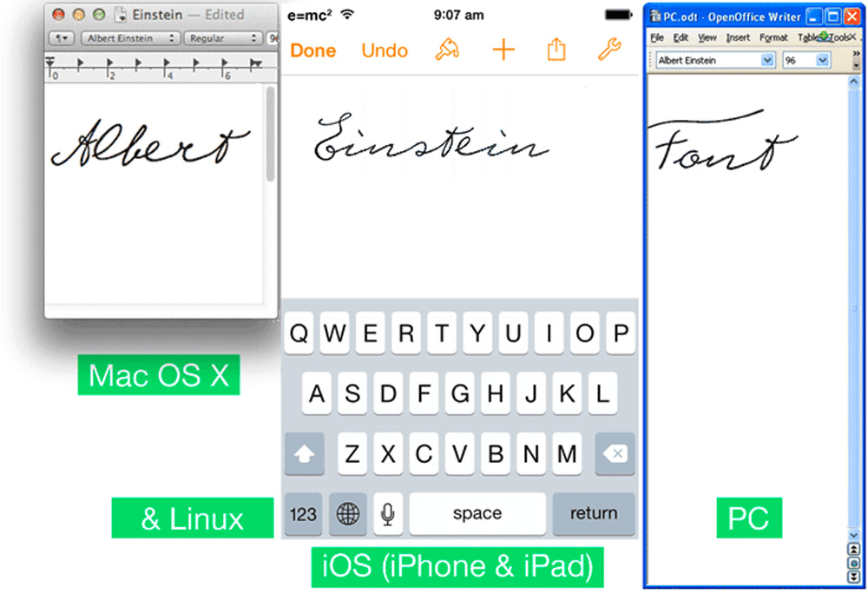Tap the Undo button in iOS app
This screenshot has width=868, height=594.
click(x=385, y=50)
